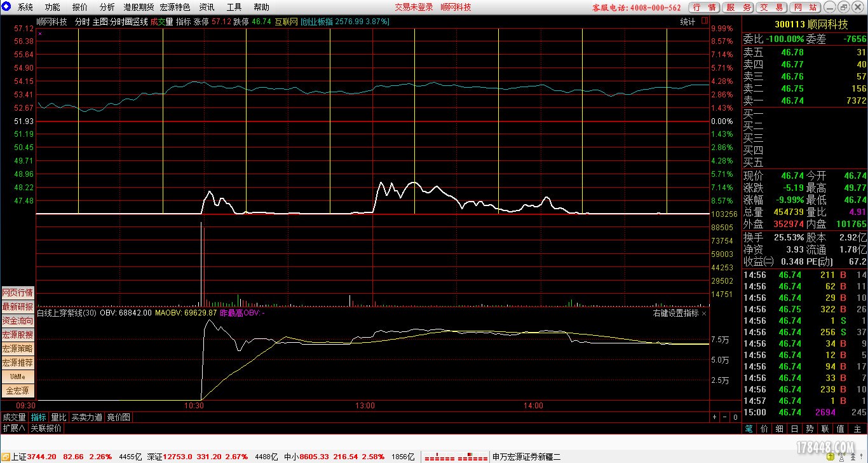The width and height of the screenshot is (868, 463).
Task: Open the 宏源股搜 sidebar button
Action: pyautogui.click(x=18, y=335)
